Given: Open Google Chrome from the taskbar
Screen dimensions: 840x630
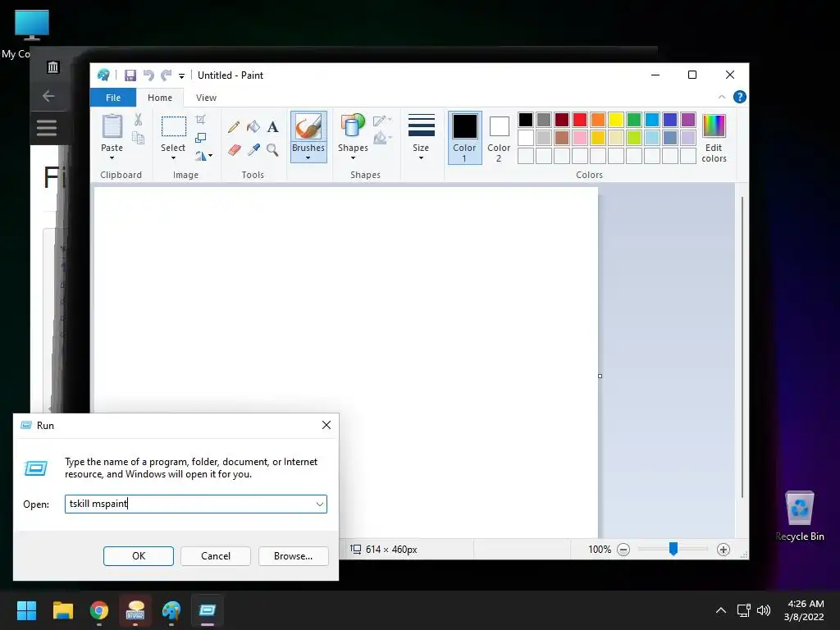Looking at the screenshot, I should [x=99, y=610].
